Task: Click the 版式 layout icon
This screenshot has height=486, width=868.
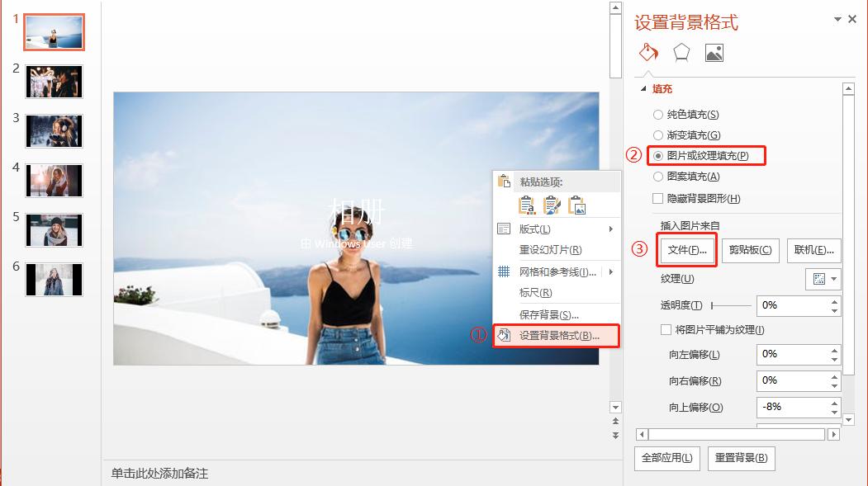Action: [504, 229]
